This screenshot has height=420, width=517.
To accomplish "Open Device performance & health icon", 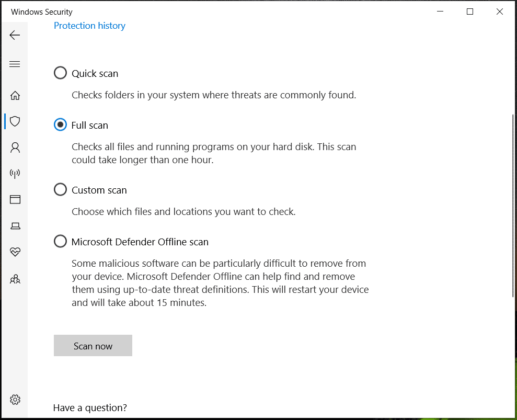I will tap(15, 252).
